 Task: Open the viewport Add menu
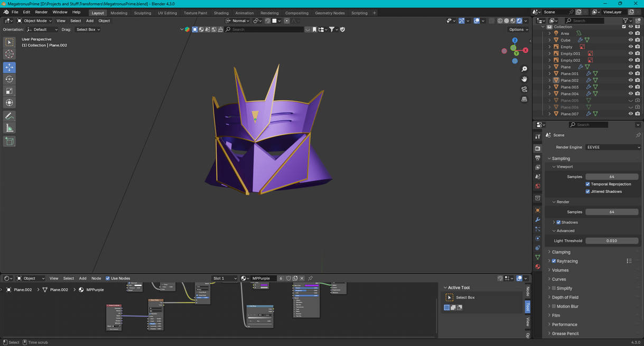tap(90, 21)
